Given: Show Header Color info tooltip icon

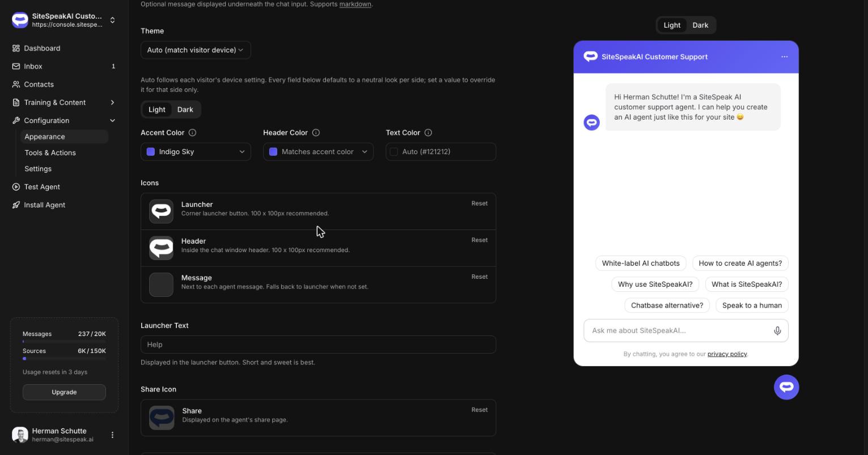Looking at the screenshot, I should pyautogui.click(x=316, y=133).
